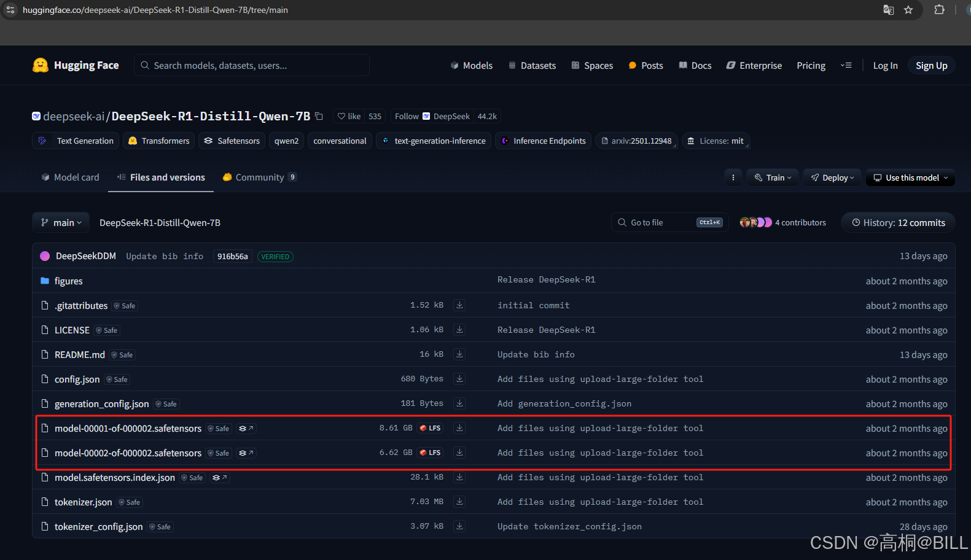The height and width of the screenshot is (560, 971).
Task: Open the figures folder
Action: click(68, 281)
